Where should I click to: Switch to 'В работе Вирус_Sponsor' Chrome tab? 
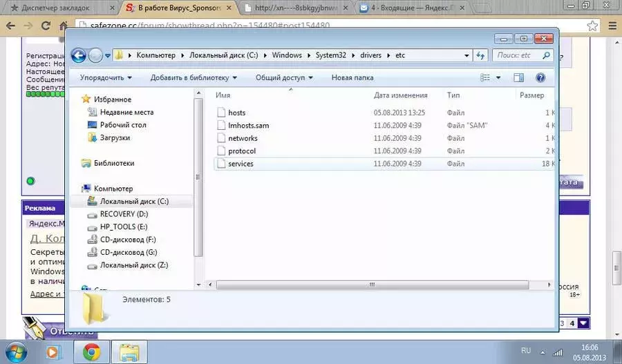click(x=179, y=8)
